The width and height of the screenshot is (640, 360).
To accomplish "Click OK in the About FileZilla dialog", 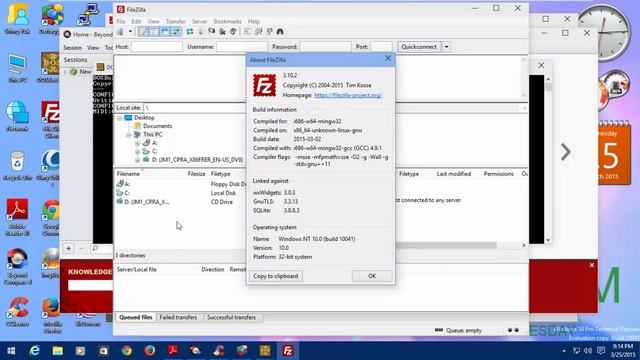I will point(372,276).
